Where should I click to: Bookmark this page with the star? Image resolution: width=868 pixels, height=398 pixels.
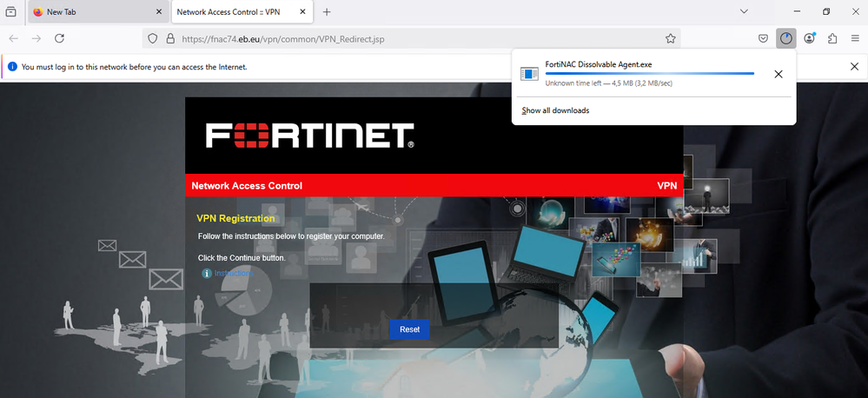[670, 39]
